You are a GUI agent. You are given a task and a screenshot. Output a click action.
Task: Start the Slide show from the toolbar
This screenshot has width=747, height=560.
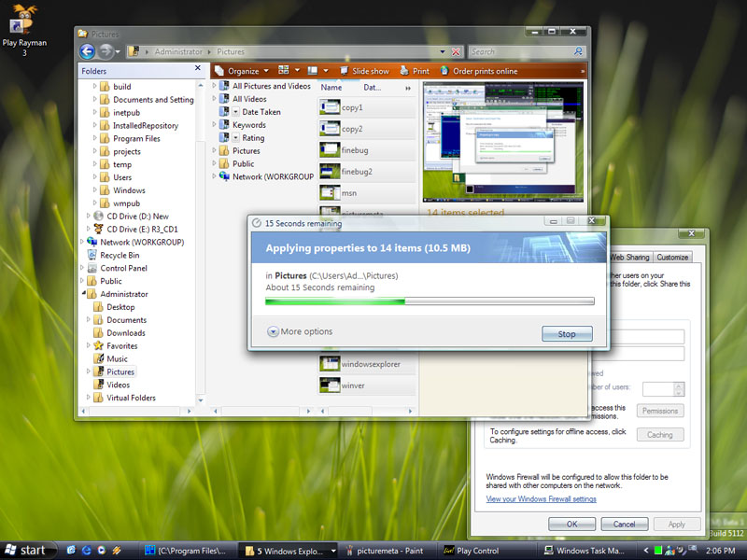coord(364,71)
